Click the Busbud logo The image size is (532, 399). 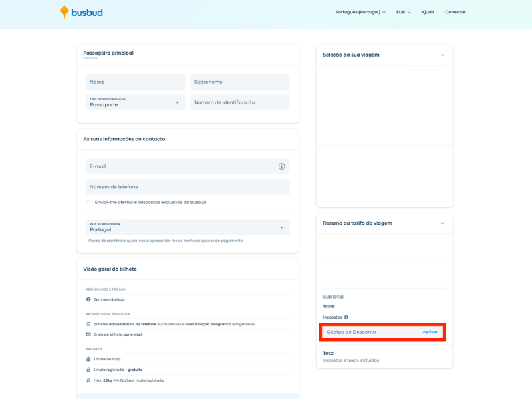click(81, 12)
